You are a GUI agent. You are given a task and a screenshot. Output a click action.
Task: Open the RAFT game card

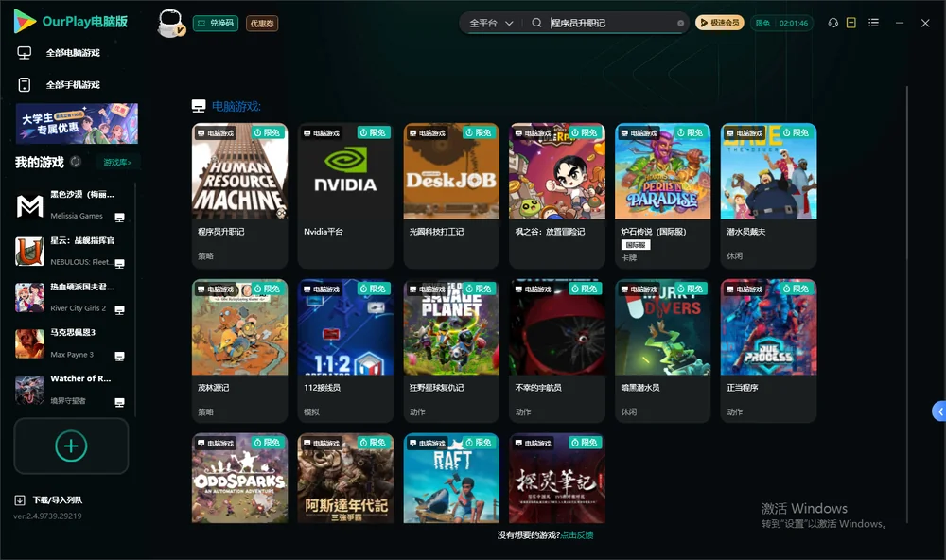(451, 478)
